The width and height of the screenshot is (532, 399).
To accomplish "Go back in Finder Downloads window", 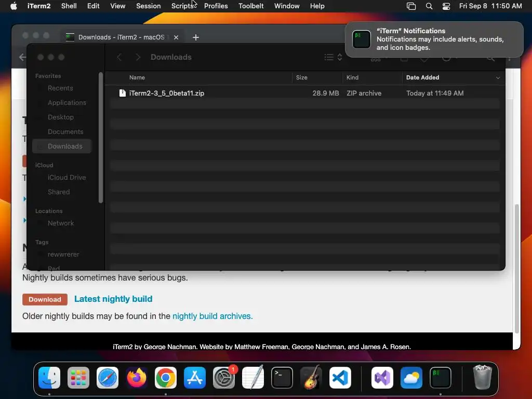I will point(119,57).
